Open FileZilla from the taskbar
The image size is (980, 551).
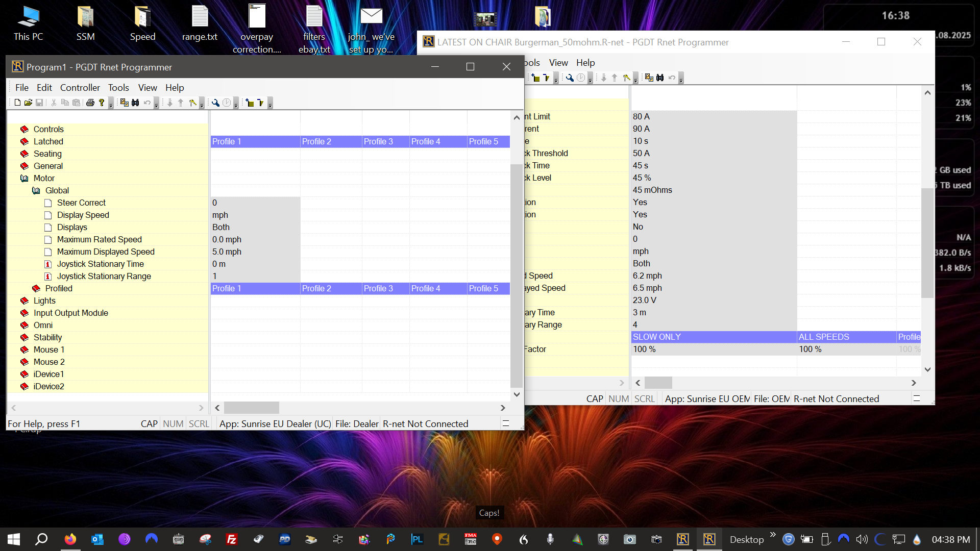[232, 539]
